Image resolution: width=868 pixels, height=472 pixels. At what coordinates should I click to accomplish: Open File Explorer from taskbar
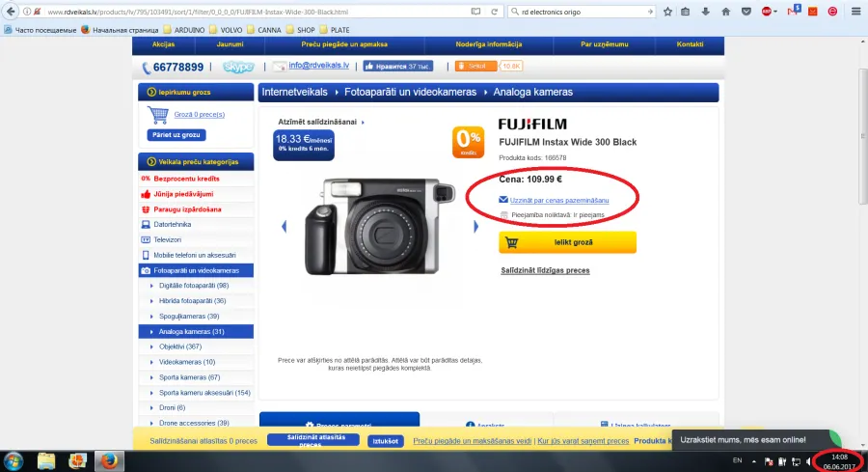[46, 461]
